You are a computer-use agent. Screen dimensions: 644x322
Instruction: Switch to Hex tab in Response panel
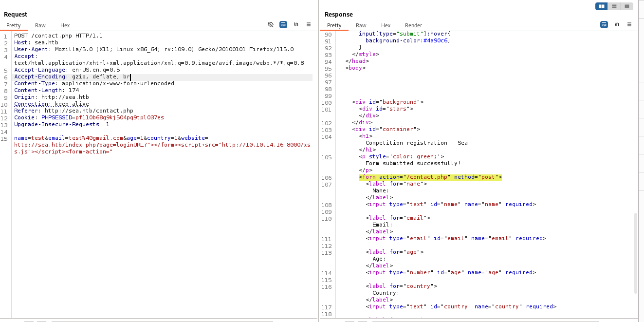(x=386, y=25)
